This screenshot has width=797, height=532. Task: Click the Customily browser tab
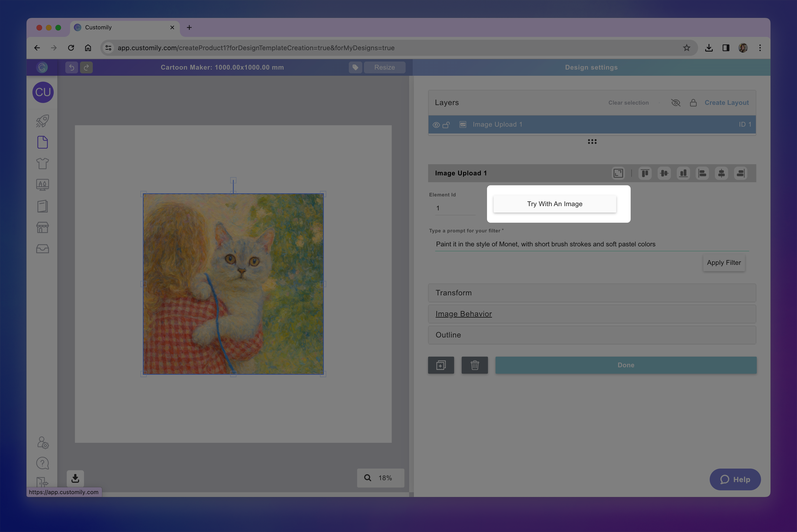(125, 27)
